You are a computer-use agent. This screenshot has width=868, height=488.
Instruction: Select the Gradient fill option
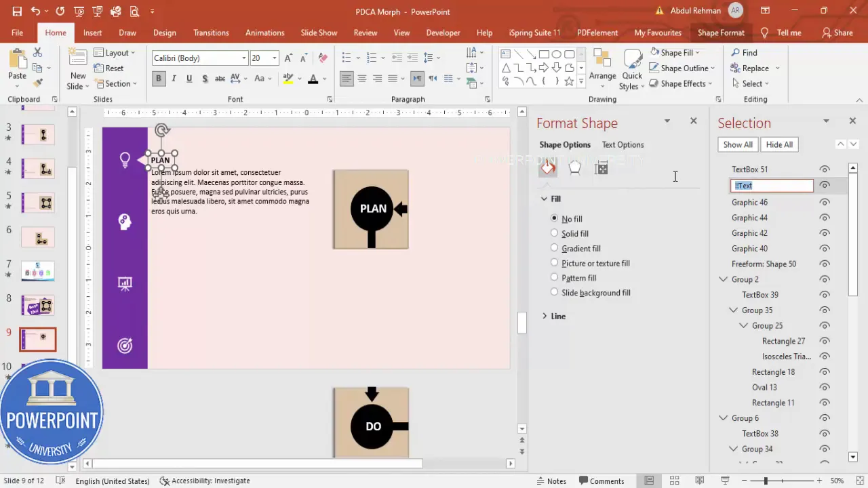555,248
